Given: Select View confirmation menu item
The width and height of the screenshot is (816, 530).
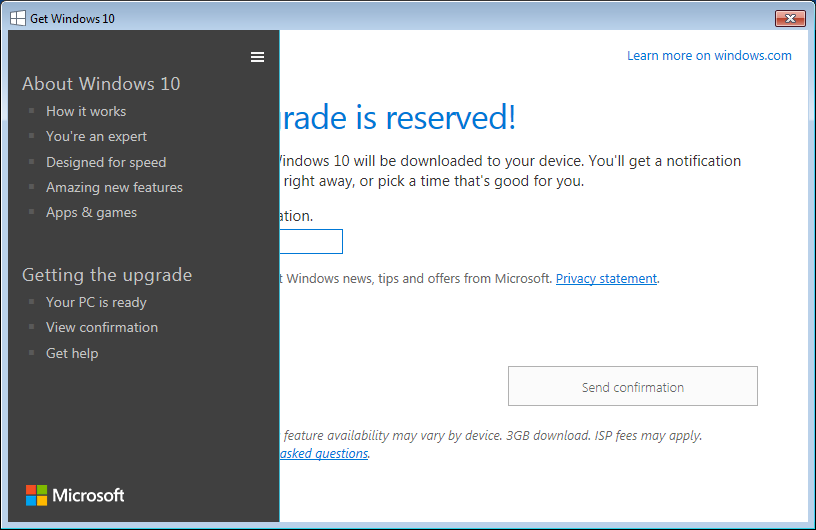Looking at the screenshot, I should pyautogui.click(x=102, y=327).
